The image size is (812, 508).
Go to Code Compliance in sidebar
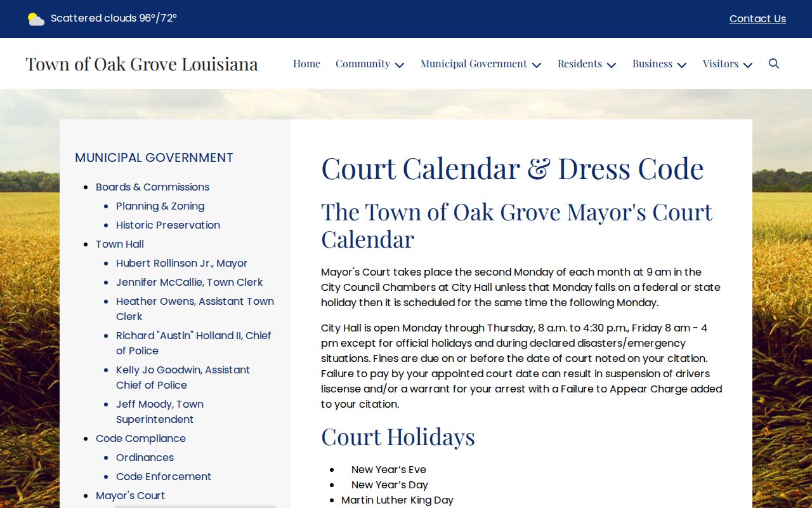click(x=141, y=438)
